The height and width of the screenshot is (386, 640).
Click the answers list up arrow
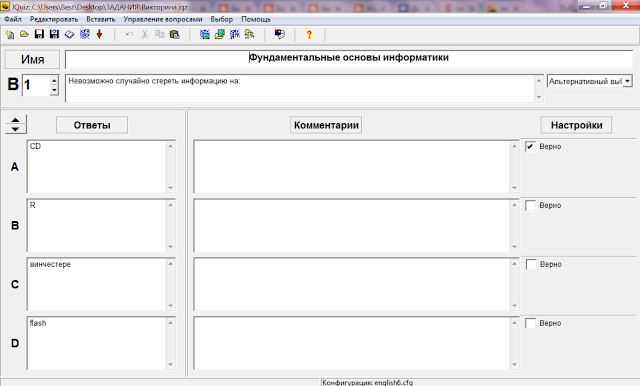[x=16, y=120]
